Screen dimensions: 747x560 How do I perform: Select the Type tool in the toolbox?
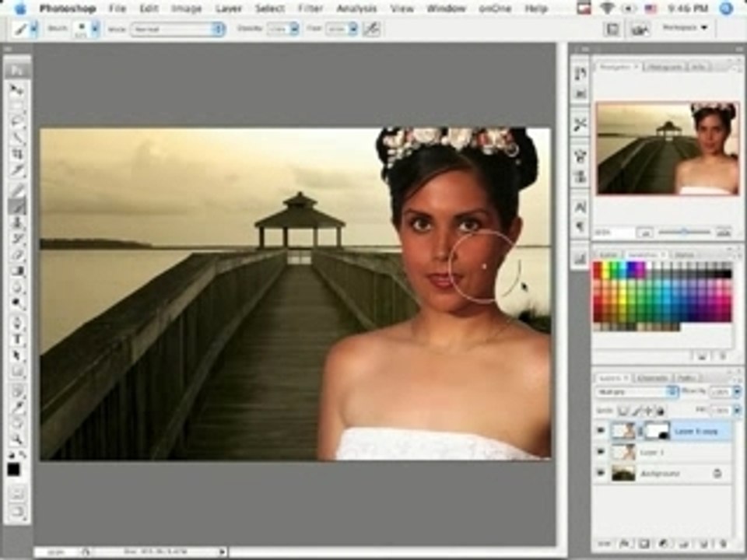17,339
